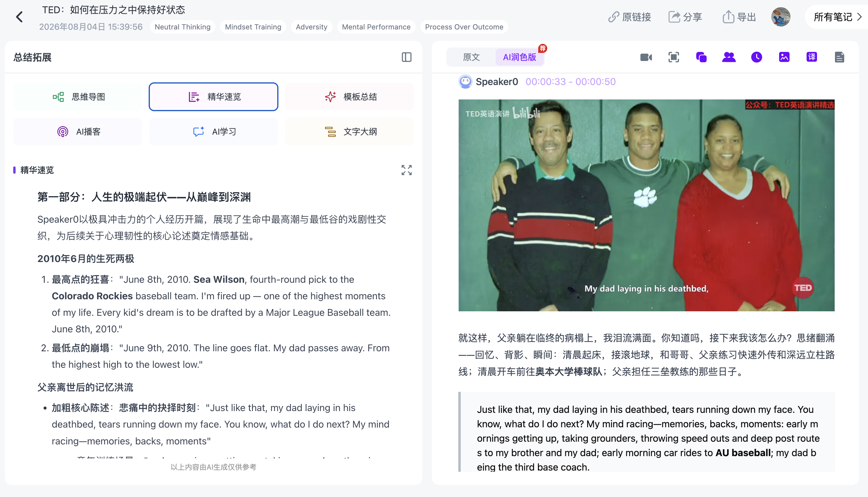
Task: Open the 思维导图 mind map view
Action: pyautogui.click(x=77, y=96)
